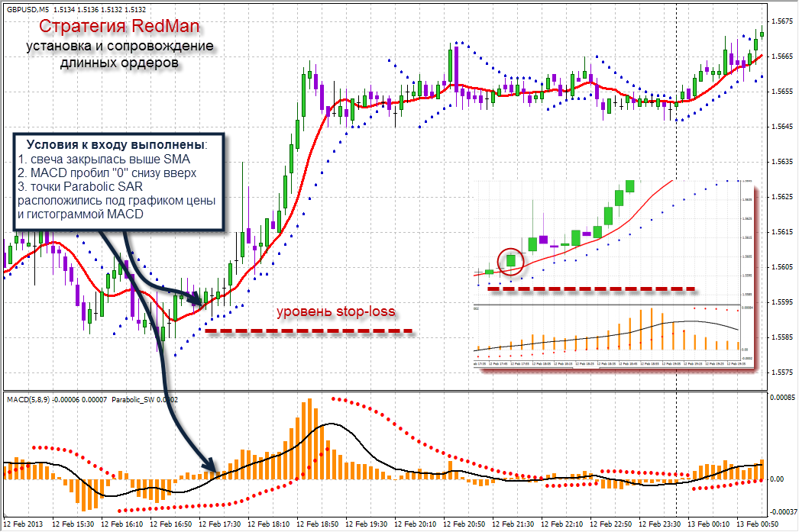Click the '12 Feb 21:30' time axis label
This screenshot has width=799, height=532.
513,524
